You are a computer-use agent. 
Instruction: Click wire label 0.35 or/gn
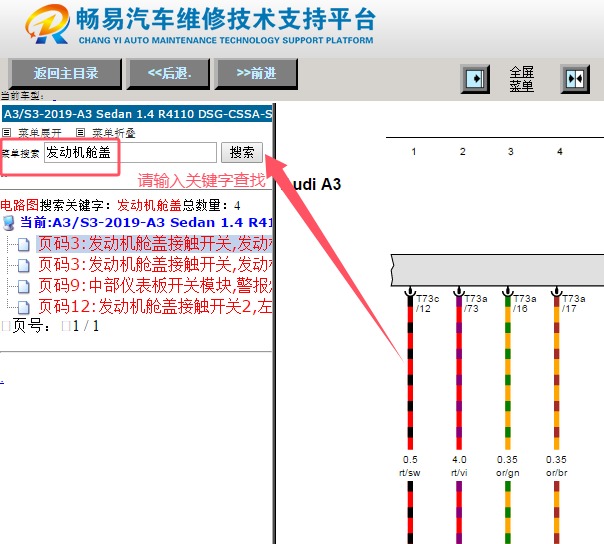[x=507, y=466]
